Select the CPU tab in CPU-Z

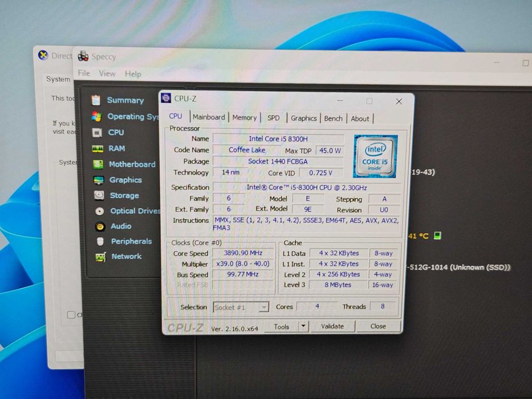pos(176,116)
